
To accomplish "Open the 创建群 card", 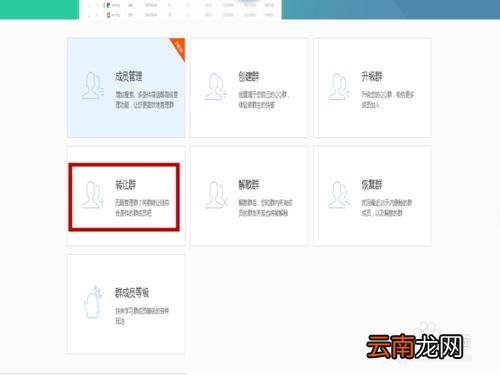I will tap(249, 88).
